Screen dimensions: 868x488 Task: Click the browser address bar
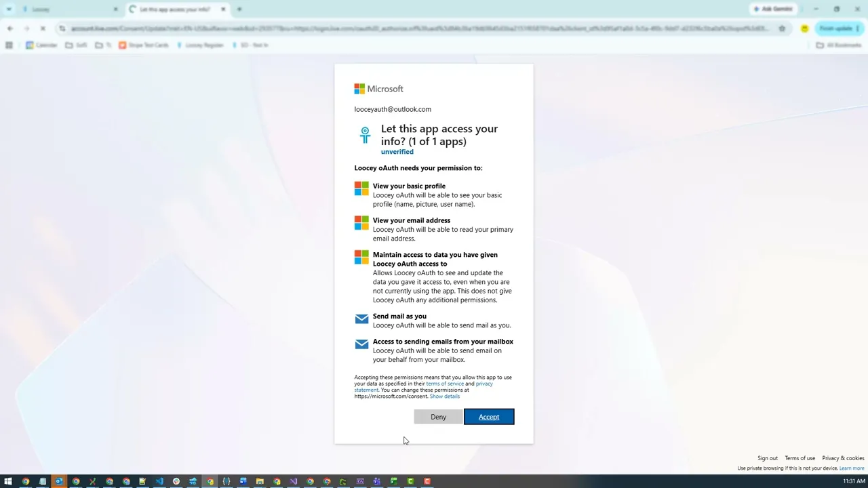pos(420,28)
